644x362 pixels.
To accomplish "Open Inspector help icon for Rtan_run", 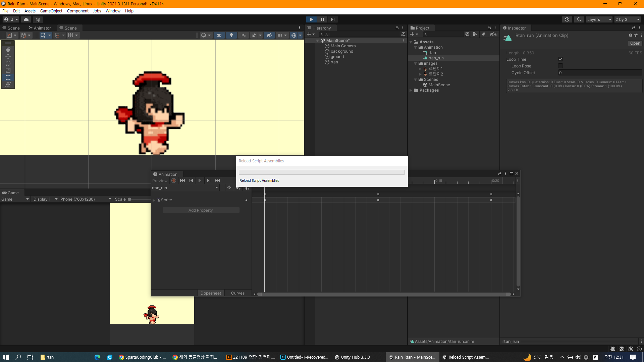I will click(631, 35).
